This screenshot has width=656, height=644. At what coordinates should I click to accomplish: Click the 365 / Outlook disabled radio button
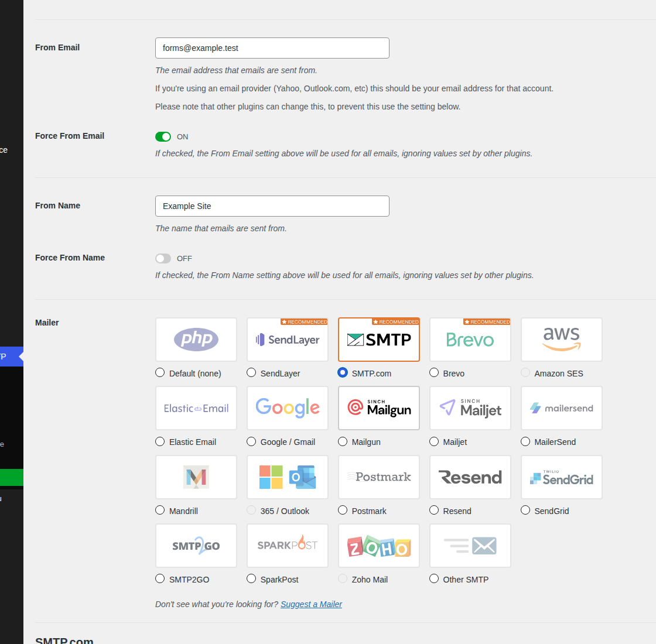251,510
